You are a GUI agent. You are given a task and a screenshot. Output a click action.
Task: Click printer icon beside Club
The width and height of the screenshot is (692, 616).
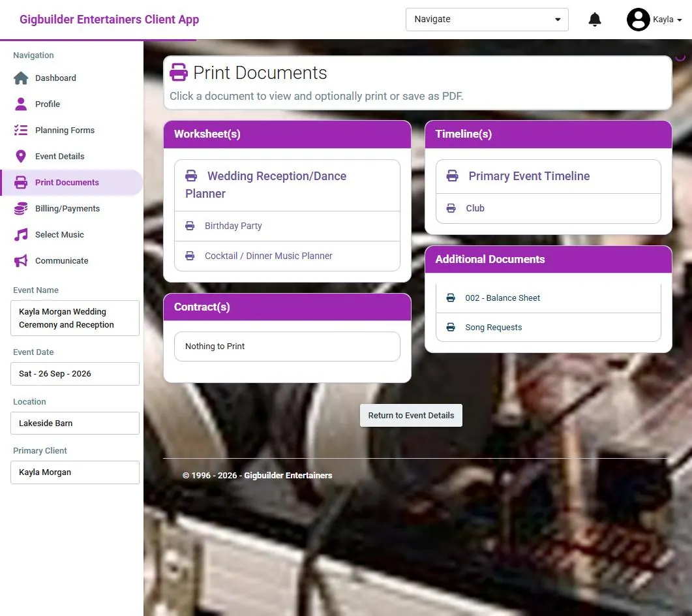click(x=451, y=208)
